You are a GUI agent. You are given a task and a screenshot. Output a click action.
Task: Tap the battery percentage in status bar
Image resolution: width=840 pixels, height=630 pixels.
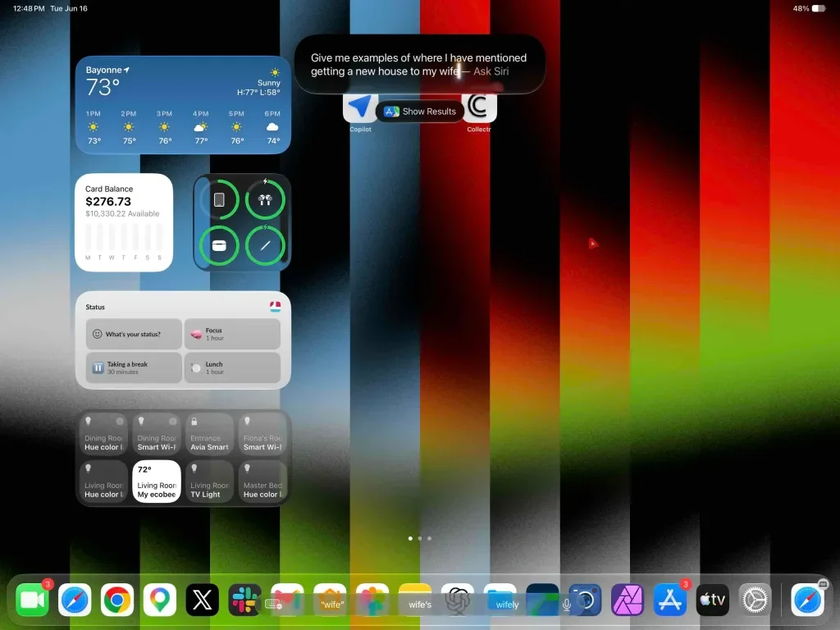point(801,8)
